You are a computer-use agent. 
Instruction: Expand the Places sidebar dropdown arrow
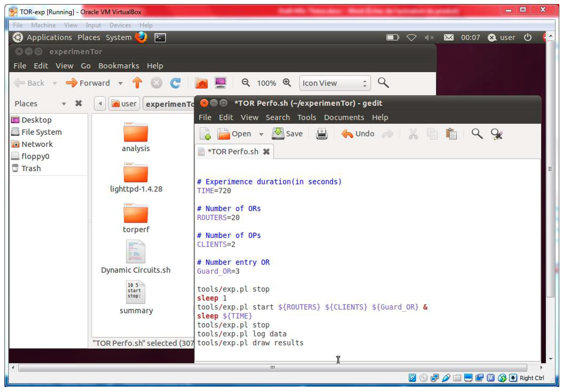[64, 104]
